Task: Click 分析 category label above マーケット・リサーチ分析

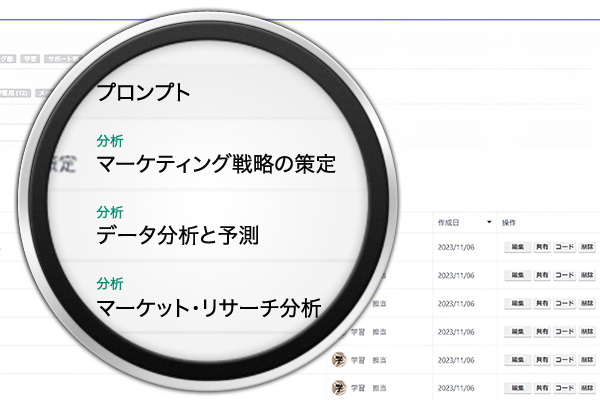Action: pyautogui.click(x=110, y=285)
